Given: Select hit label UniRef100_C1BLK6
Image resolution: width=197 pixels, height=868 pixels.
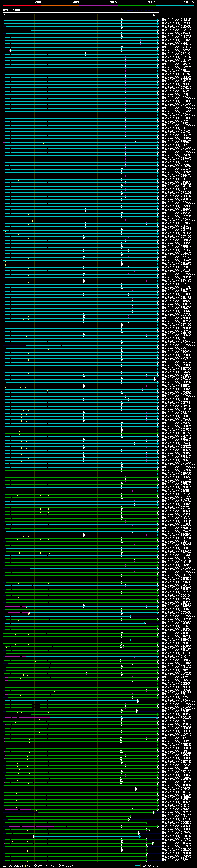Looking at the screenshot, I should tap(177, 78).
